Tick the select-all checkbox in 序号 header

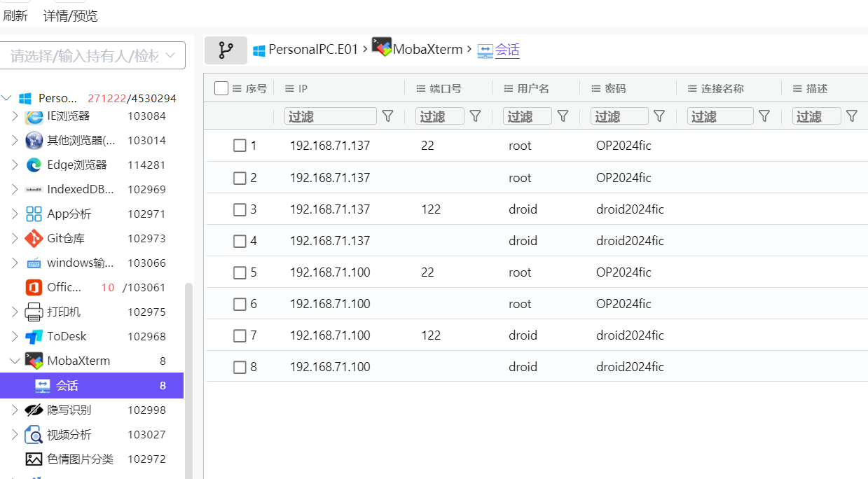(x=221, y=88)
